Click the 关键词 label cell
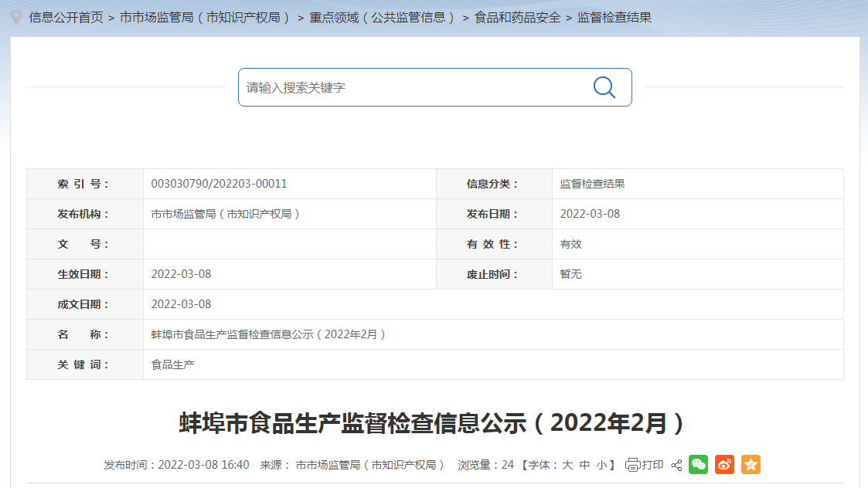 pyautogui.click(x=85, y=364)
